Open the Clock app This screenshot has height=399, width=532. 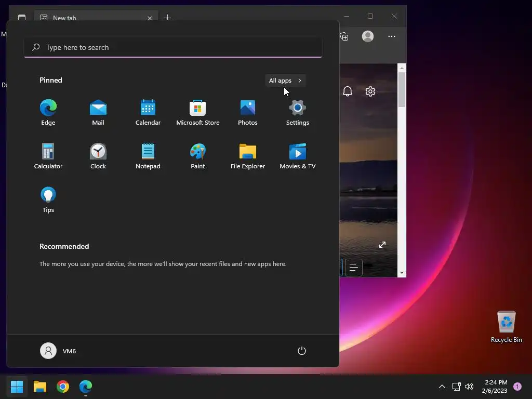tap(98, 156)
